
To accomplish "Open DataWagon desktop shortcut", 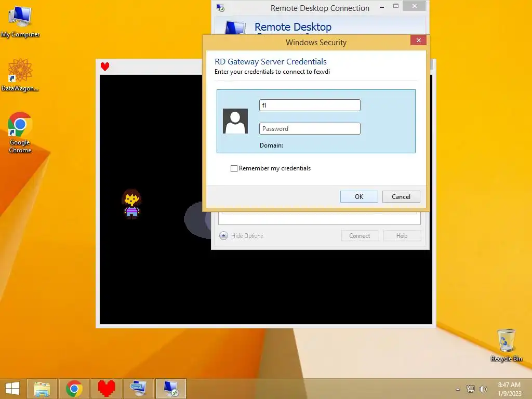I will coord(20,75).
